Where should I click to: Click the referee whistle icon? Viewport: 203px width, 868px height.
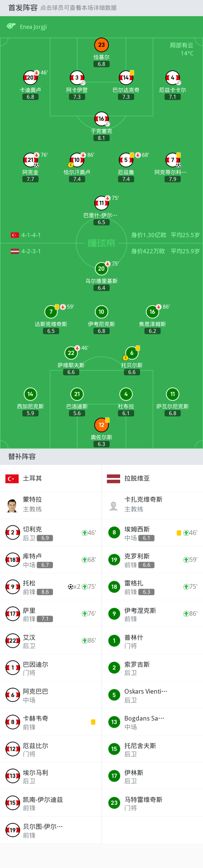click(x=11, y=26)
